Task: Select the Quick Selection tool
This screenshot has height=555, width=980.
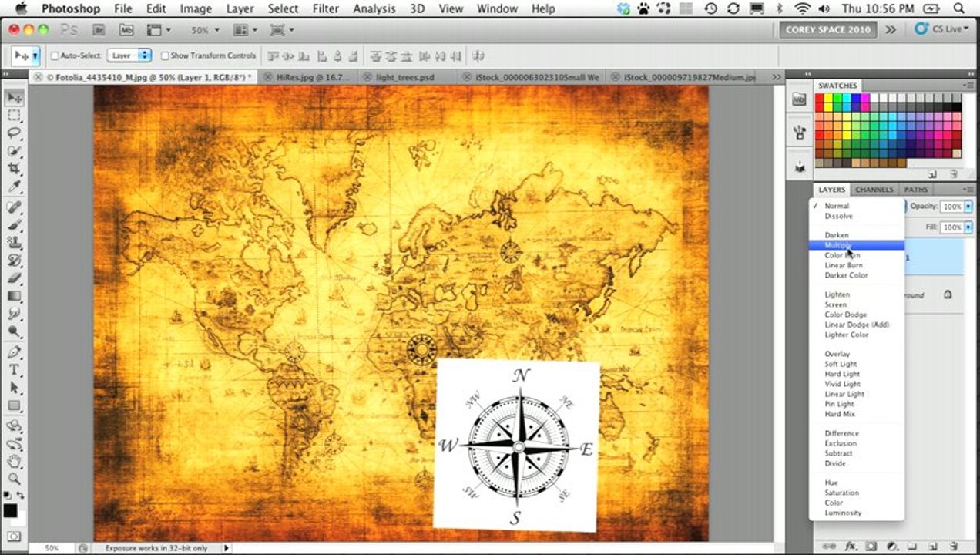Action: click(x=14, y=151)
